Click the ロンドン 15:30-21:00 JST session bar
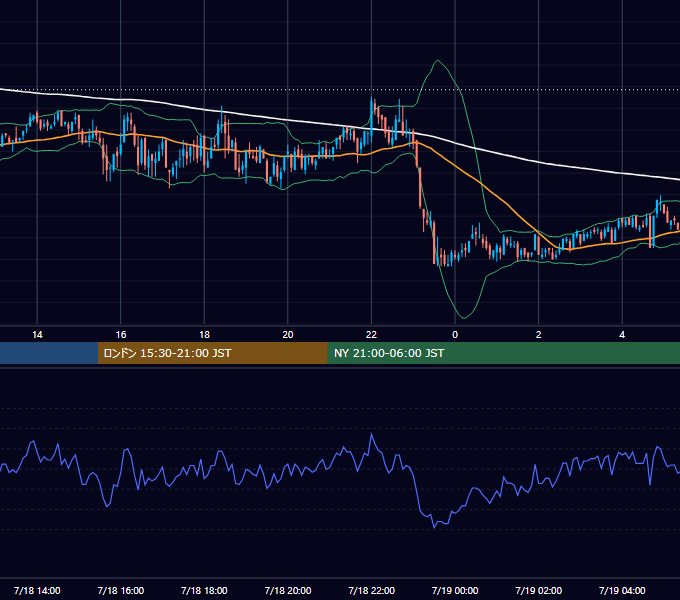This screenshot has height=600, width=680. point(212,353)
